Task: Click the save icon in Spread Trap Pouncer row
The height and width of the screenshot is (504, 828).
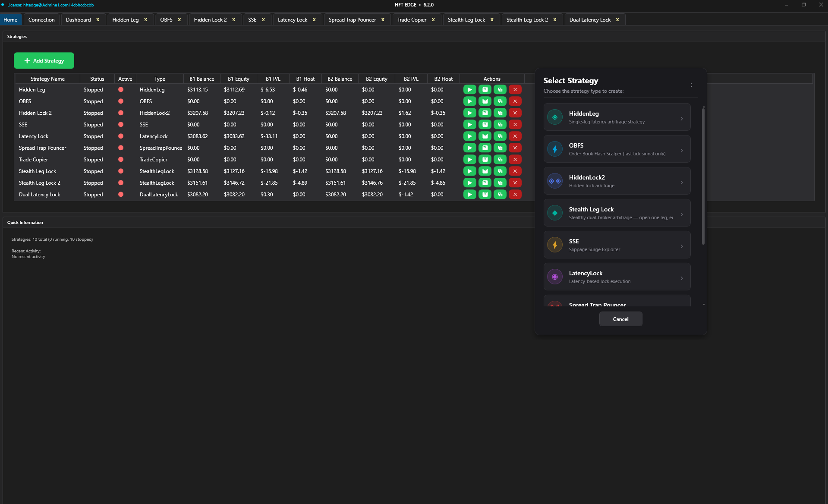Action: tap(485, 148)
